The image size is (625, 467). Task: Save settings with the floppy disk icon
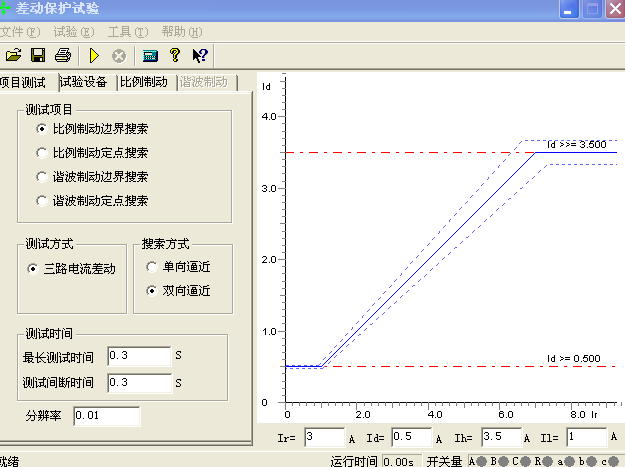38,55
